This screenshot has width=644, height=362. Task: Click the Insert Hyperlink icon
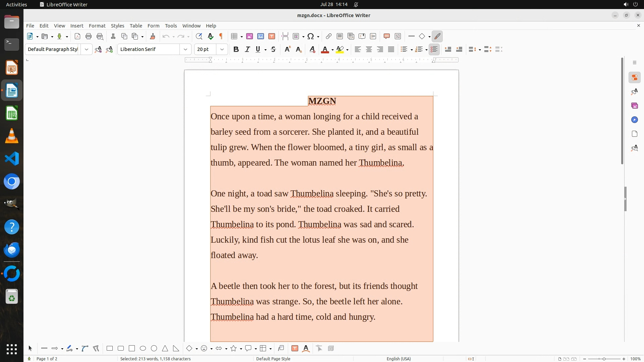pos(329,37)
